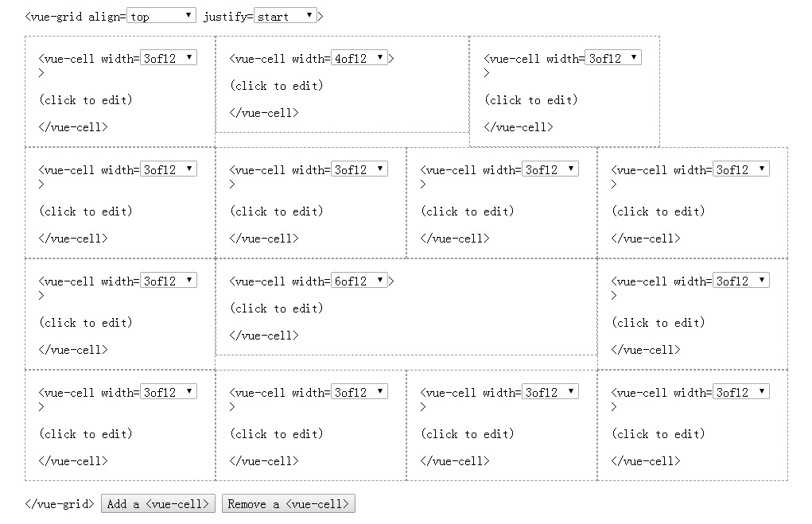This screenshot has height=524, width=812.
Task: Open the align dropdown showing top
Action: tap(161, 14)
